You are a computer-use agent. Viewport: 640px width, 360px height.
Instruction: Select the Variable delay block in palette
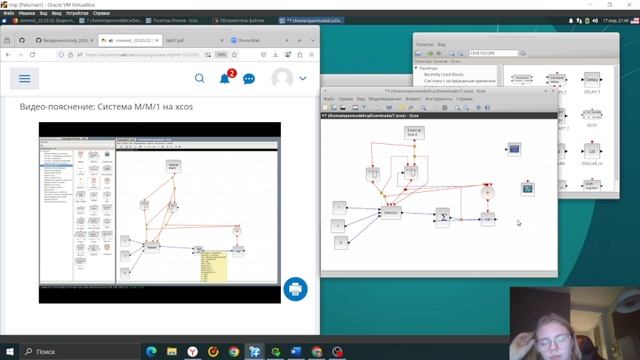click(556, 80)
